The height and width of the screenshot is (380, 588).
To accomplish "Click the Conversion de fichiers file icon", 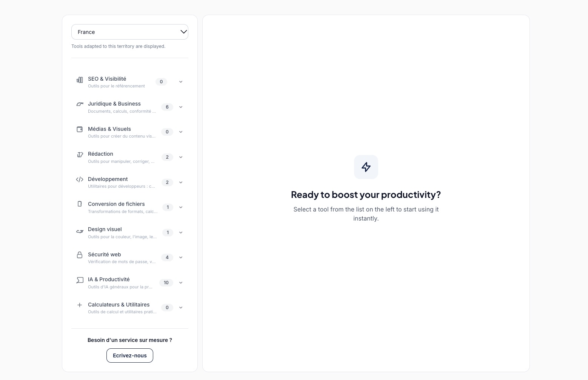I will coord(80,204).
